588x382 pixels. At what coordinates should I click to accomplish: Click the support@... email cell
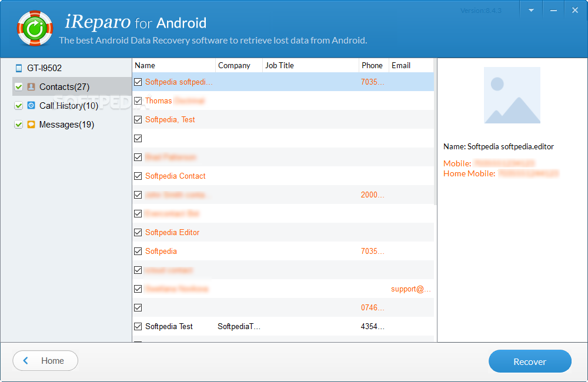coord(410,289)
